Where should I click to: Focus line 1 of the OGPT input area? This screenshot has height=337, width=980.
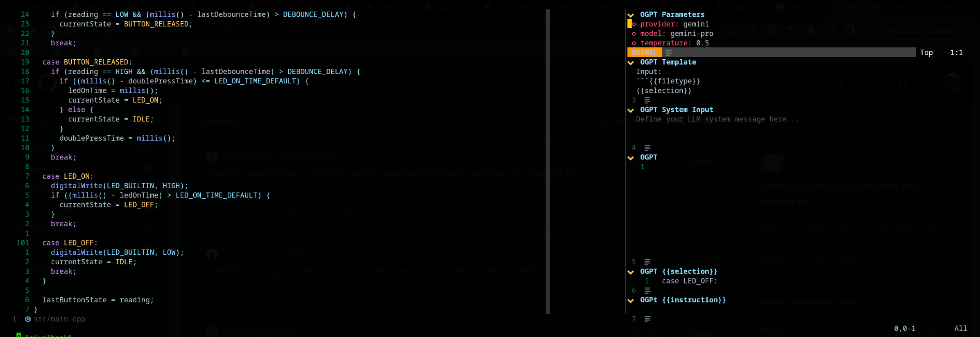(x=642, y=167)
